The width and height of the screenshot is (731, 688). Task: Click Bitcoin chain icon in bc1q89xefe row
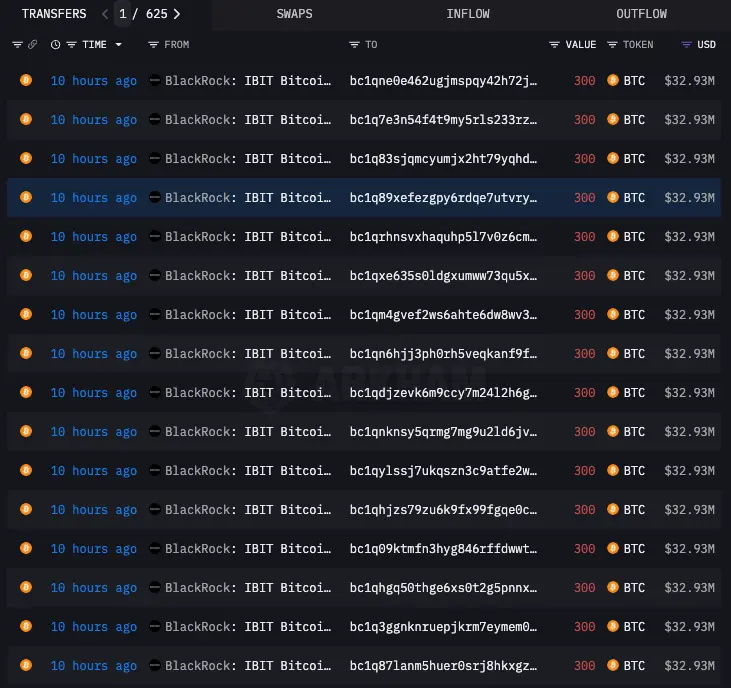(x=26, y=197)
